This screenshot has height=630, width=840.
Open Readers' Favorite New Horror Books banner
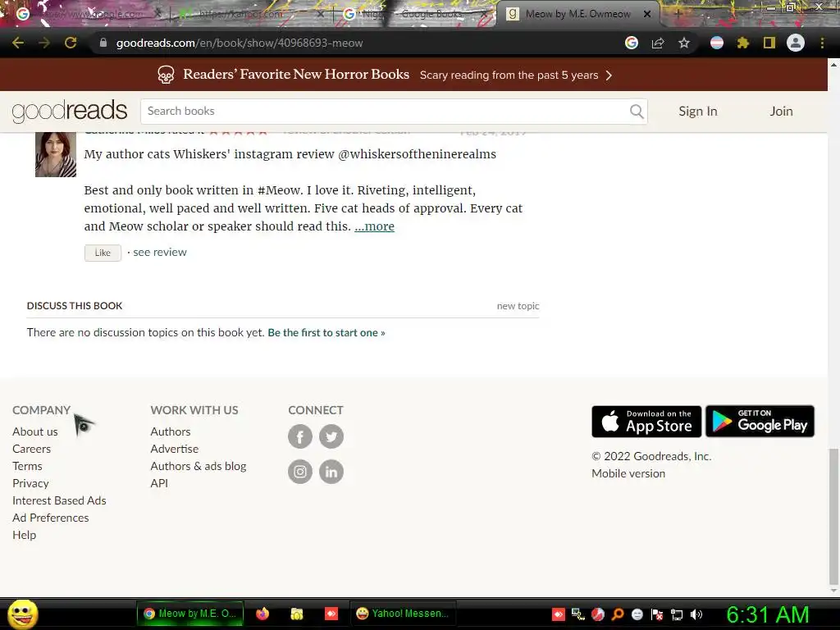pyautogui.click(x=295, y=74)
